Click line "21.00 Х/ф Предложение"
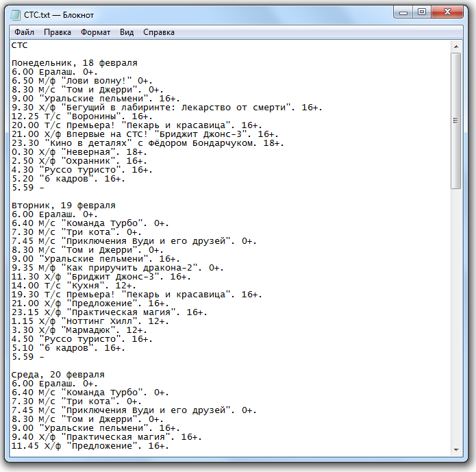The height and width of the screenshot is (472, 476). point(90,303)
